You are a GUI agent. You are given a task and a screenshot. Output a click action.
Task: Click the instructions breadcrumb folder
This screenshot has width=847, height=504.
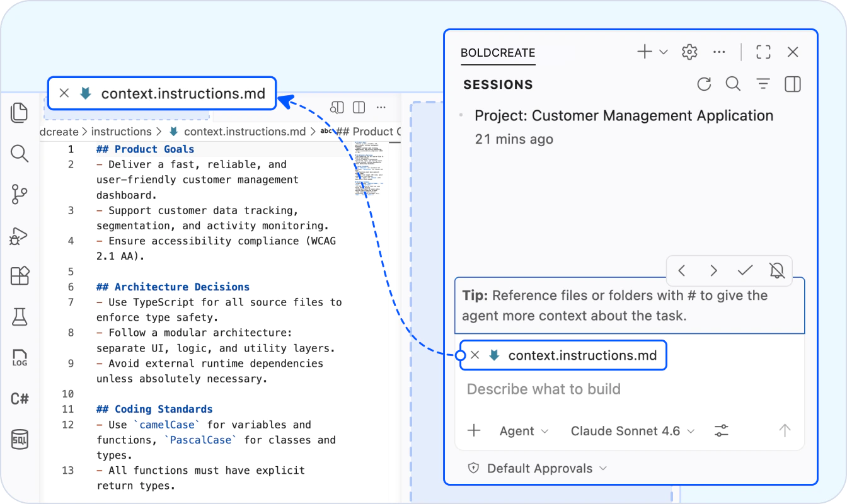122,132
